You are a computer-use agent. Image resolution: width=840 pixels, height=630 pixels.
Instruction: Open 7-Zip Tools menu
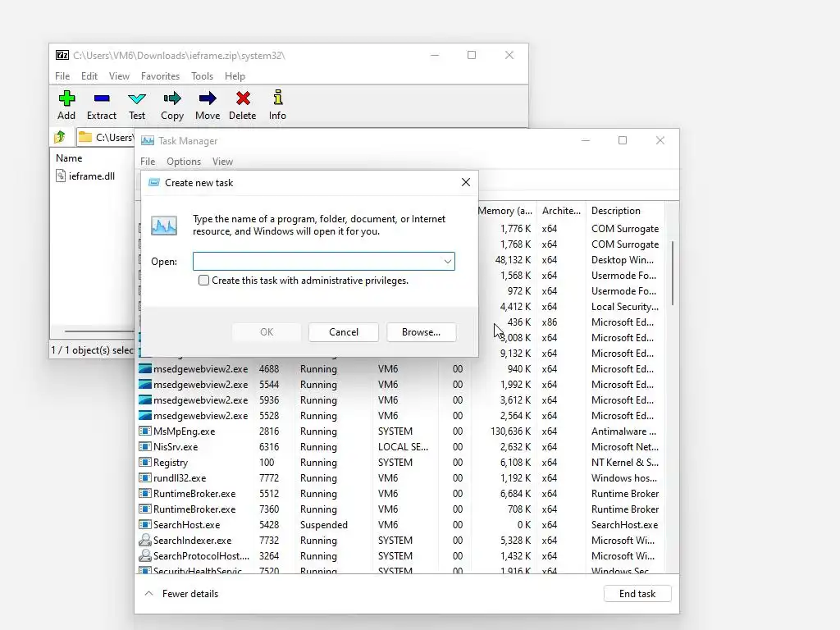(x=202, y=76)
